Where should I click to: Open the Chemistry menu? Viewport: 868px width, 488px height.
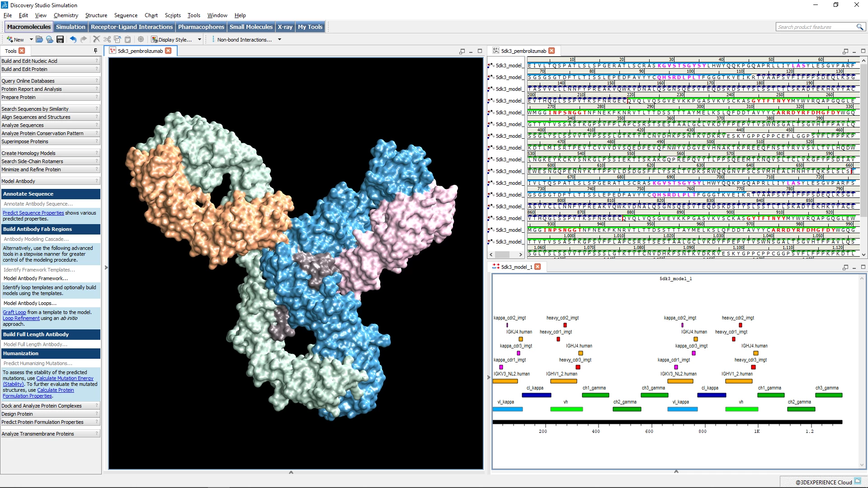click(x=66, y=15)
